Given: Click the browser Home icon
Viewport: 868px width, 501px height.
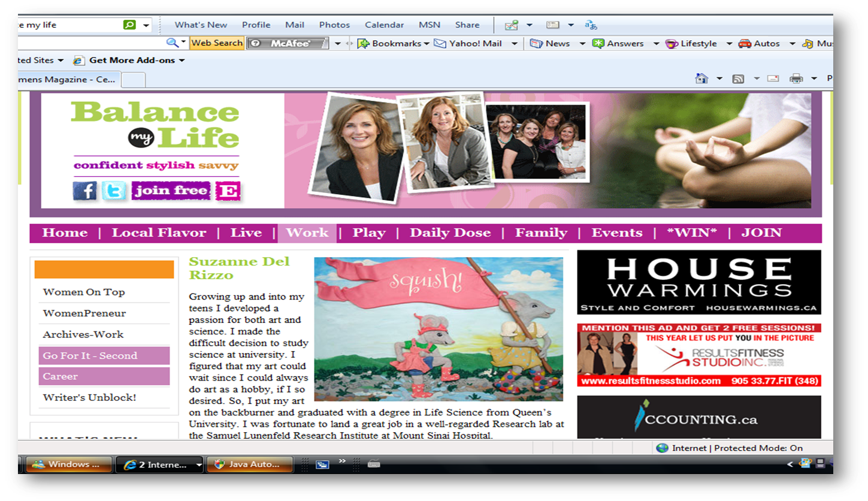Looking at the screenshot, I should pyautogui.click(x=701, y=79).
